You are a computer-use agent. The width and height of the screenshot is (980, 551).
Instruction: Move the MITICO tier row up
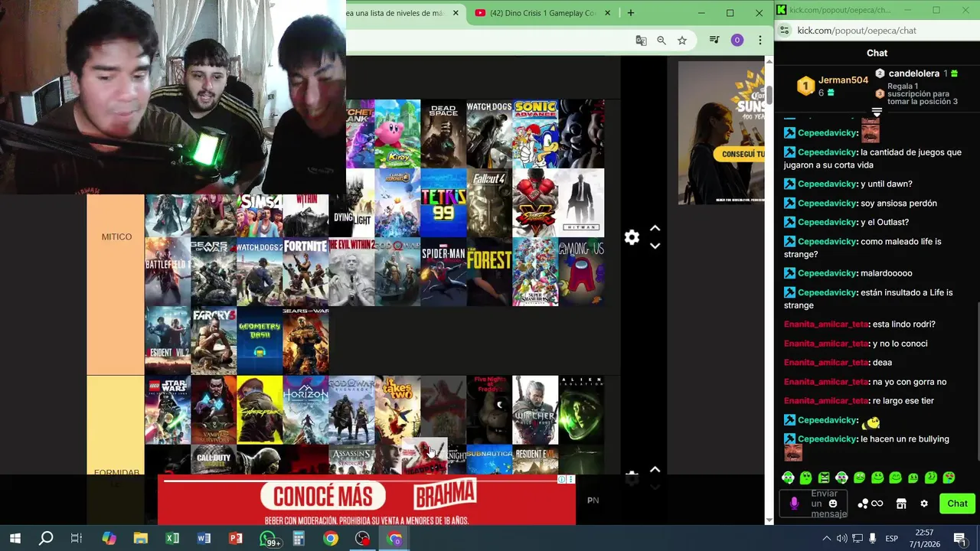coord(655,229)
